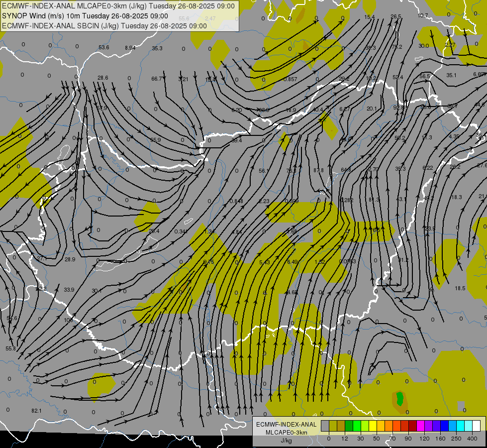Click the map value 15.4
This screenshot has width=487, height=448.
pos(370,17)
